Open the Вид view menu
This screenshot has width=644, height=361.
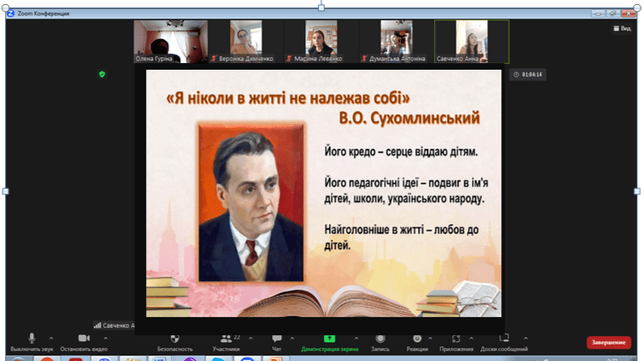click(x=622, y=28)
